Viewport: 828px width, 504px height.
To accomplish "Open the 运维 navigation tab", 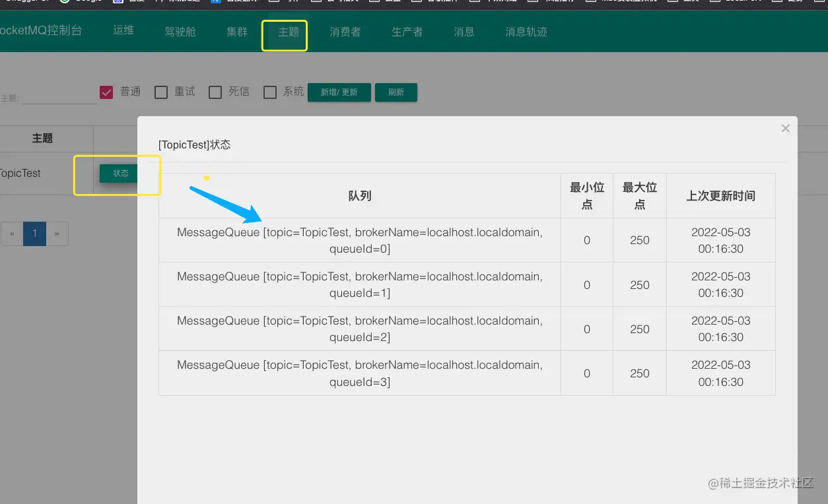I will [123, 31].
